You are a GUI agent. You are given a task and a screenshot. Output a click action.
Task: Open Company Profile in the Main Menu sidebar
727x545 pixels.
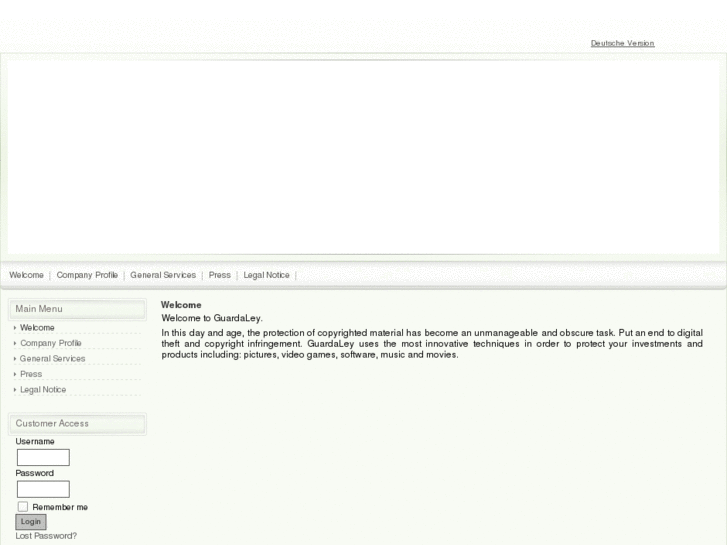[51, 343]
